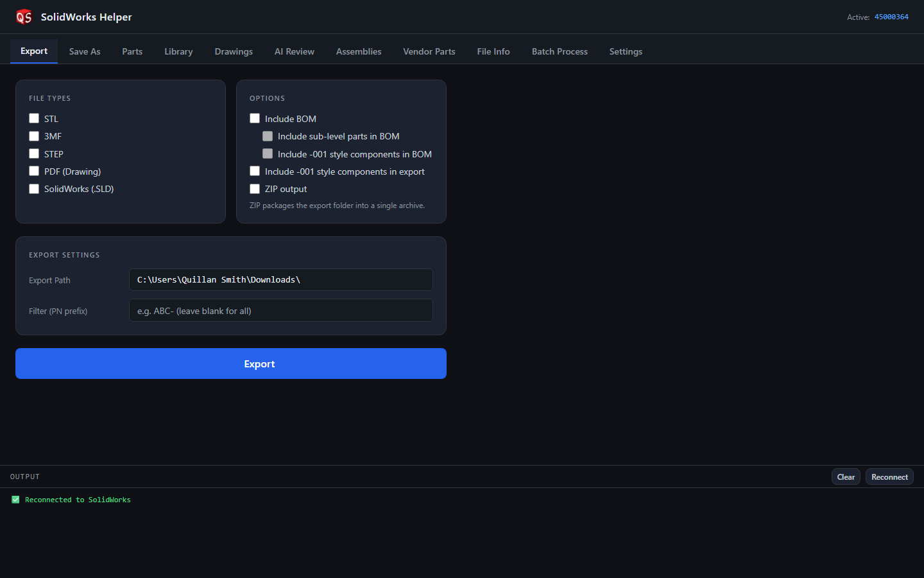Focus the Filter PN prefix field
The width and height of the screenshot is (924, 578).
(281, 310)
